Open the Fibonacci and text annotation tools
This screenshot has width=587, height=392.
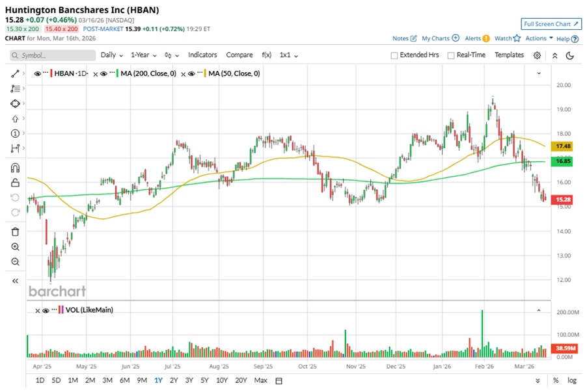(15, 88)
